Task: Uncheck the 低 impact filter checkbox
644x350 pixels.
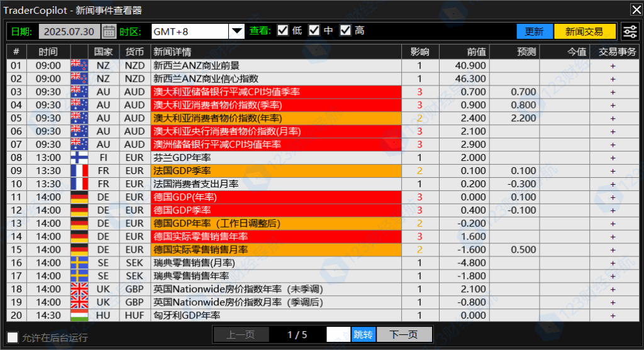Action: coord(282,31)
